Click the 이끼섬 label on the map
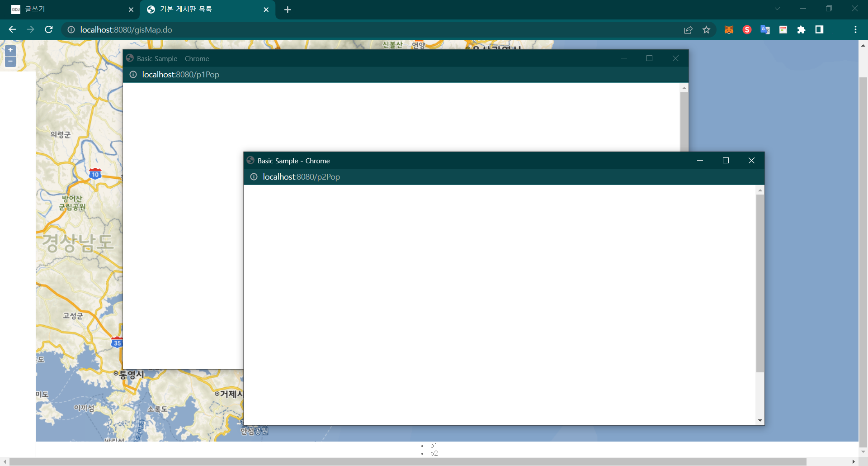868x466 pixels. [x=84, y=408]
